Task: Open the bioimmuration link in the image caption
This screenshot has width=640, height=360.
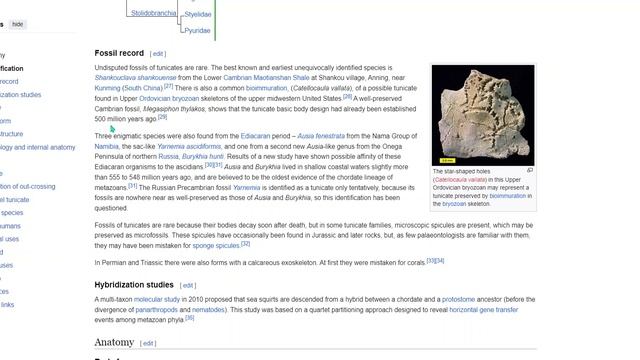Action: (508, 196)
